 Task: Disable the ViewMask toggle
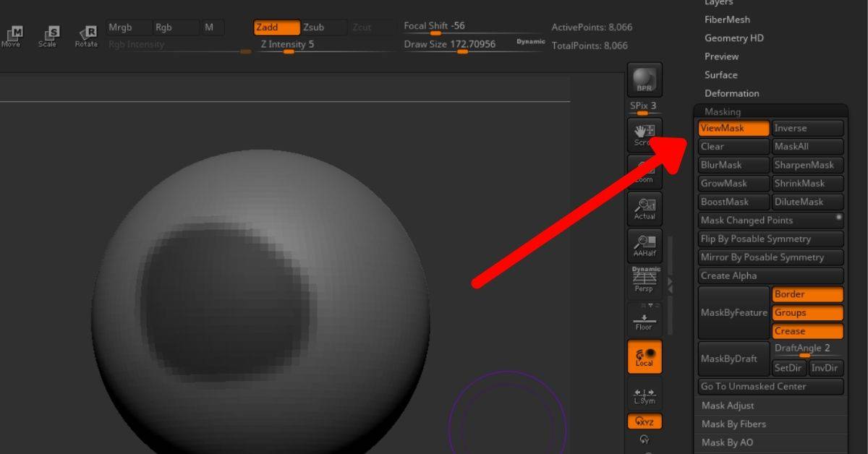(x=733, y=128)
